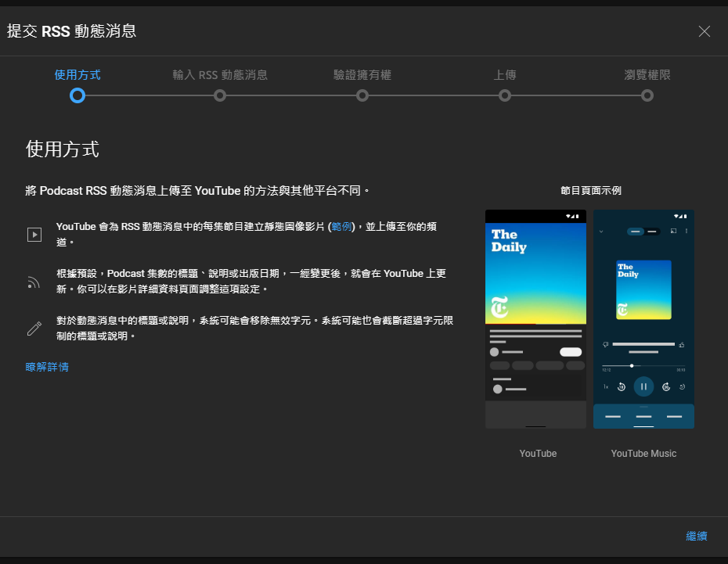Click The Daily album art in Music preview
This screenshot has width=728, height=564.
tap(643, 290)
